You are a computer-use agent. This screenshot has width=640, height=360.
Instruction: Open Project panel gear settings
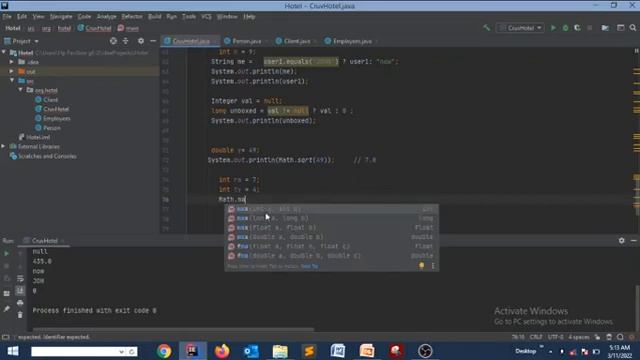[141, 41]
